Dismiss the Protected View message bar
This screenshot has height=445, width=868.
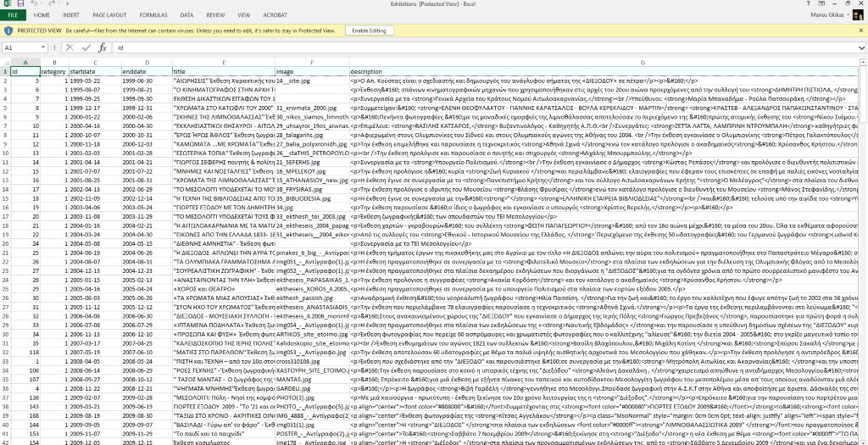[x=860, y=31]
